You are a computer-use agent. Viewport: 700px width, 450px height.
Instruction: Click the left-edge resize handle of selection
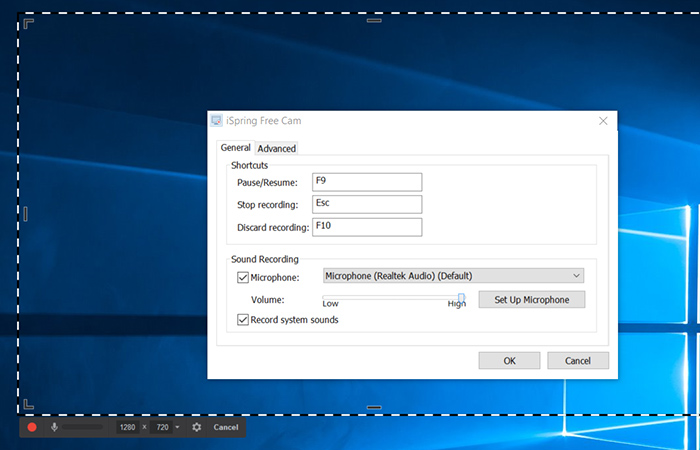[25, 214]
